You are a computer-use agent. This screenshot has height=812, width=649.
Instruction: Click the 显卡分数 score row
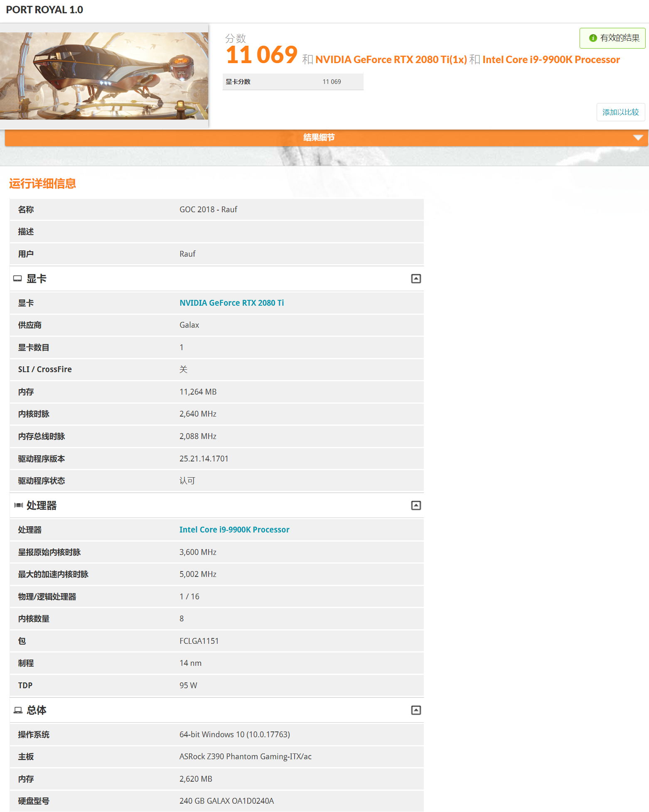point(293,82)
